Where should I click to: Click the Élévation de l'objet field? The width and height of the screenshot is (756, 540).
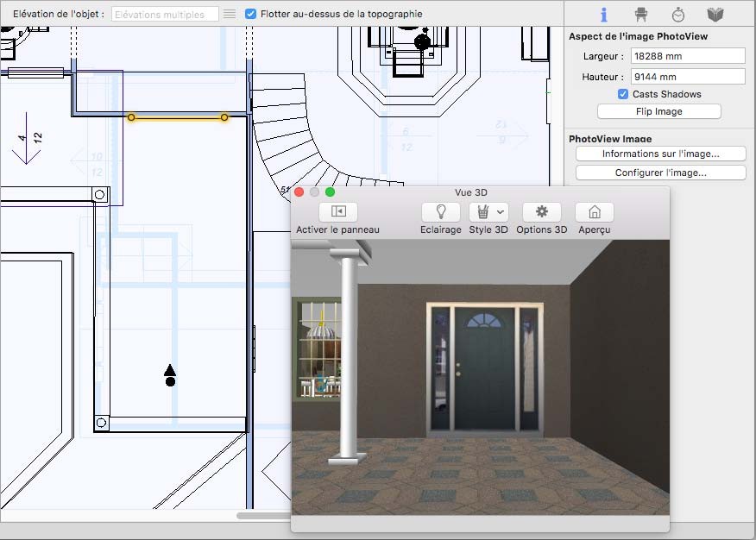click(x=165, y=15)
